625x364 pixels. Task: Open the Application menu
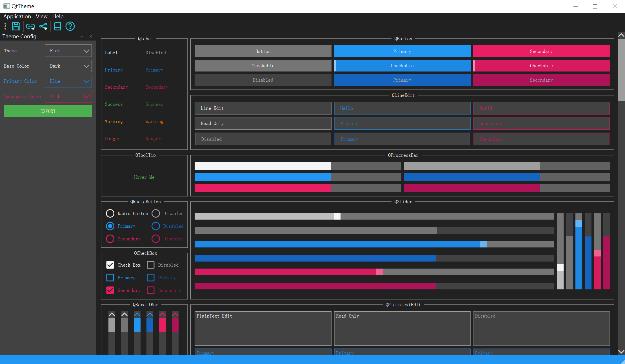tap(17, 16)
